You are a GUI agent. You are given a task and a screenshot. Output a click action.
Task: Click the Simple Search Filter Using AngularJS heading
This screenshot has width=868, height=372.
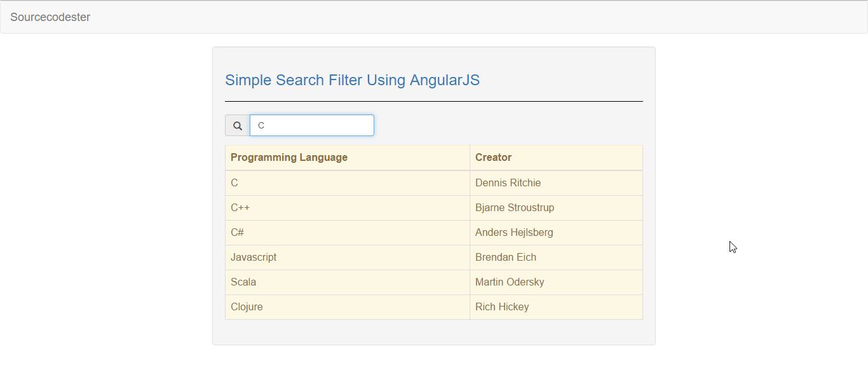(x=352, y=80)
